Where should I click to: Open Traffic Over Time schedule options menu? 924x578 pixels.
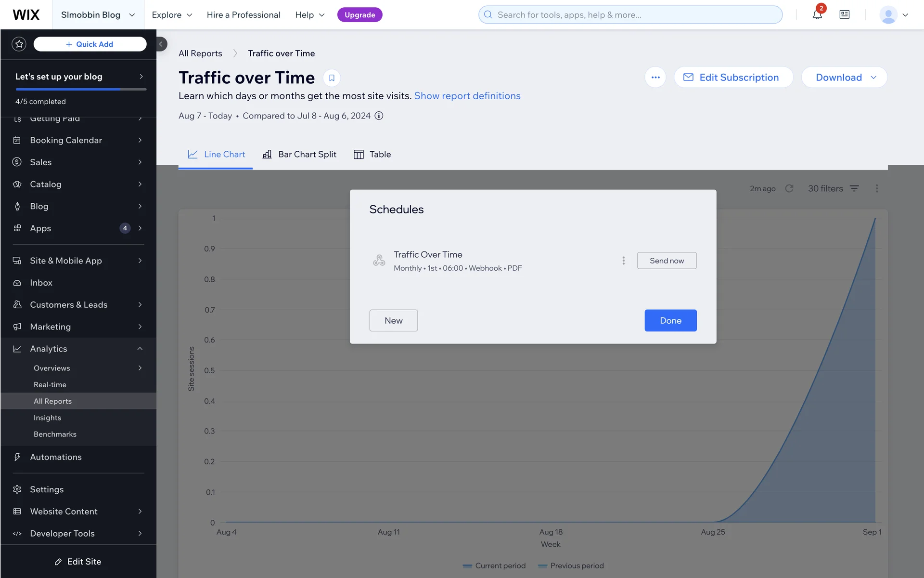coord(623,261)
